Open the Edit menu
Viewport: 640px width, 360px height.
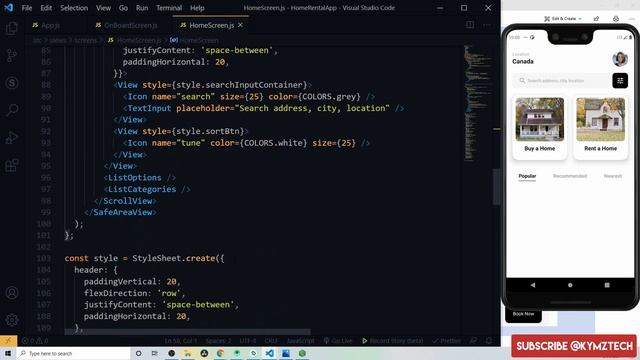[46, 8]
